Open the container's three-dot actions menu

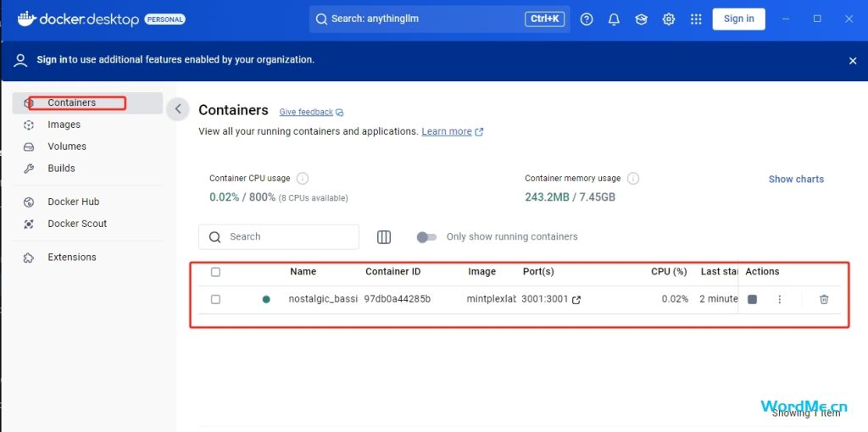pyautogui.click(x=780, y=299)
